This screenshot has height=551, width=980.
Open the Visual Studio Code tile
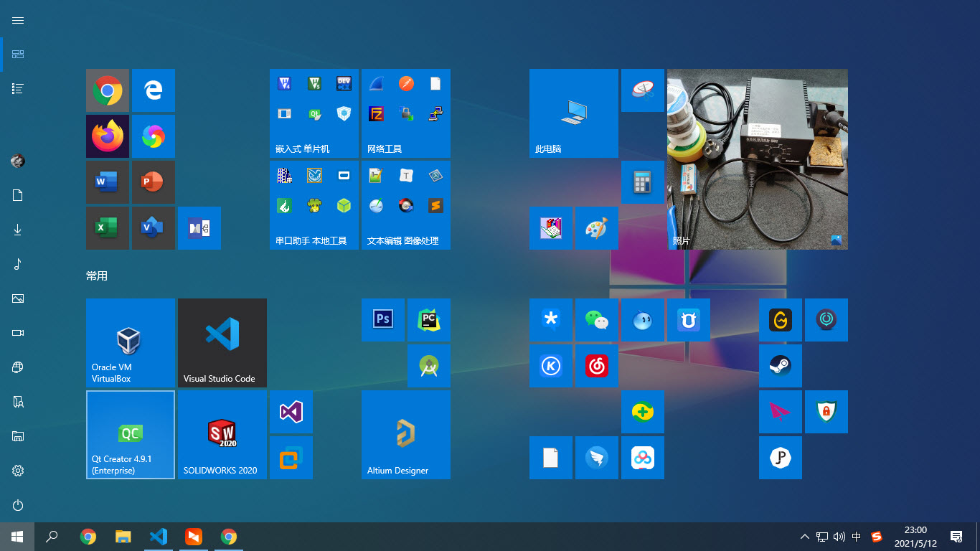pyautogui.click(x=222, y=343)
